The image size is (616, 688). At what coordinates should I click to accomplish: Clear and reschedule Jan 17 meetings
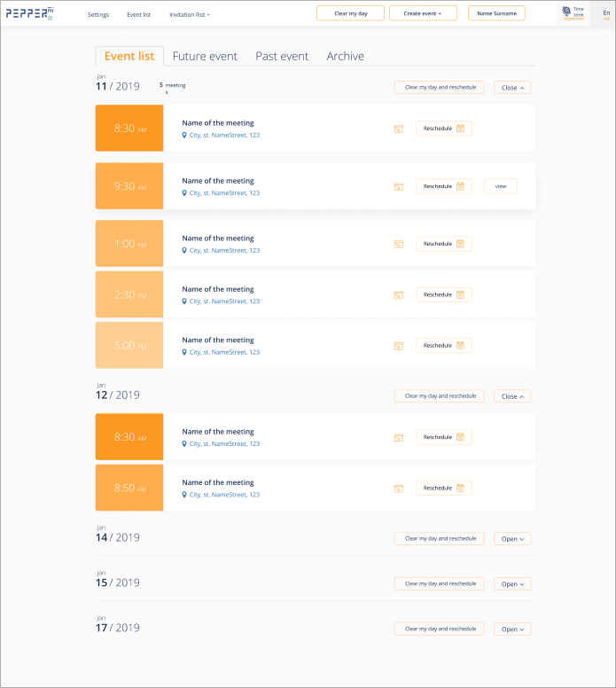(x=440, y=629)
